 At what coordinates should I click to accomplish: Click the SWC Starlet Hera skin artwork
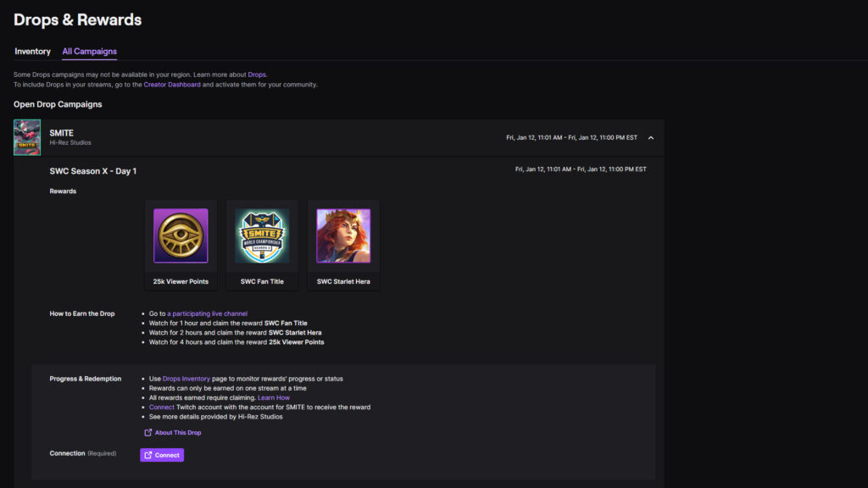coord(343,235)
